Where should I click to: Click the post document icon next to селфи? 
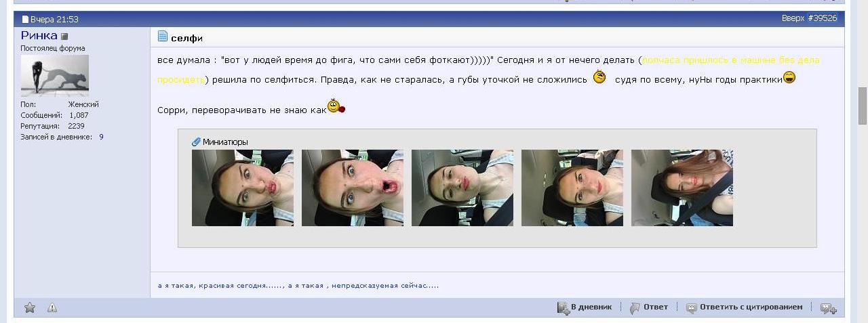163,37
